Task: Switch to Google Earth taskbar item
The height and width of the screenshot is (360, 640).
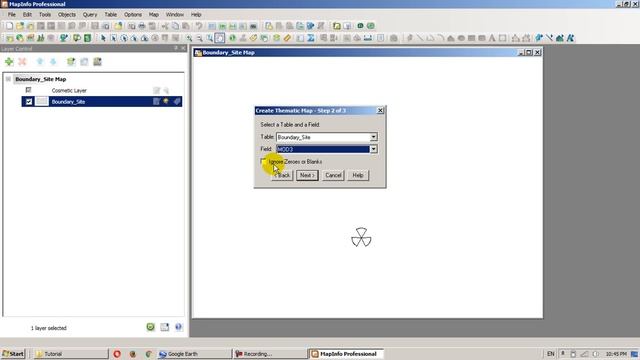Action: point(194,353)
